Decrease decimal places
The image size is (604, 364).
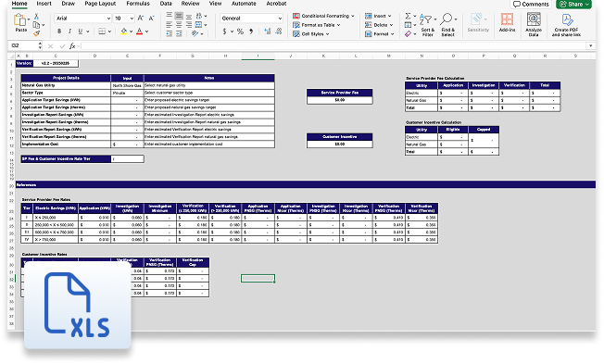(x=279, y=31)
